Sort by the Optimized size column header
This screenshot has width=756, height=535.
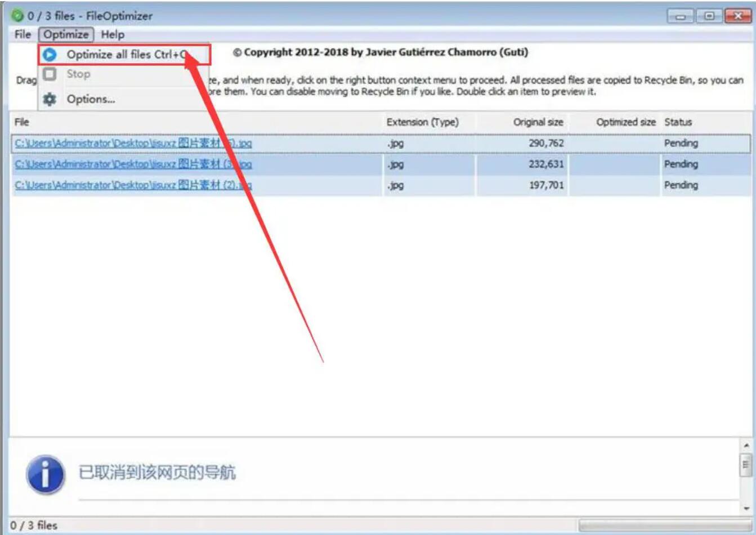(625, 122)
